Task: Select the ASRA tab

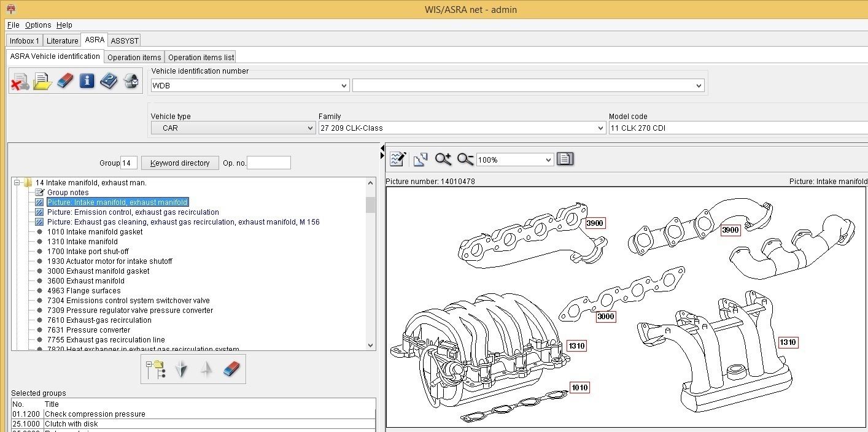Action: [95, 40]
